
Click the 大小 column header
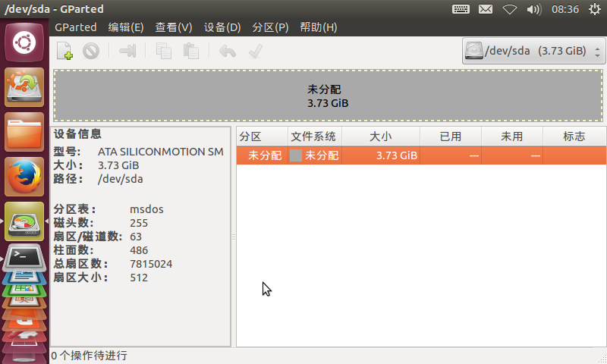[x=381, y=136]
